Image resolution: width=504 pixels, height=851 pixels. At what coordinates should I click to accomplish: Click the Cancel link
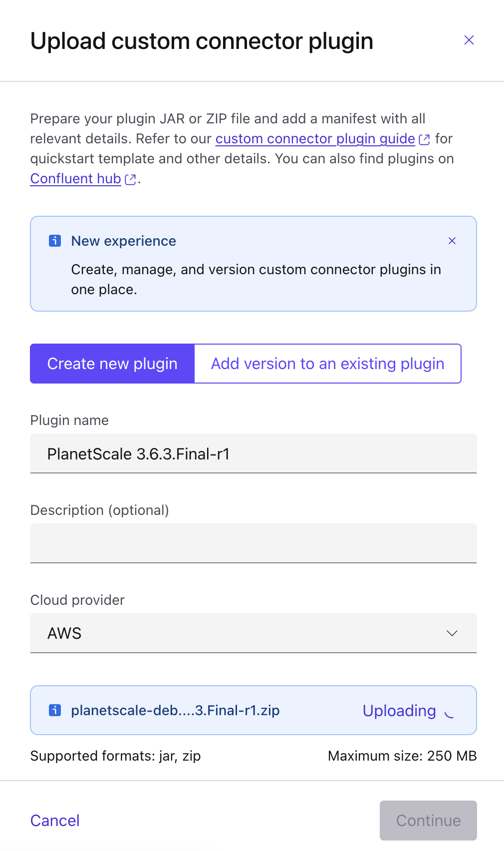[x=55, y=821]
